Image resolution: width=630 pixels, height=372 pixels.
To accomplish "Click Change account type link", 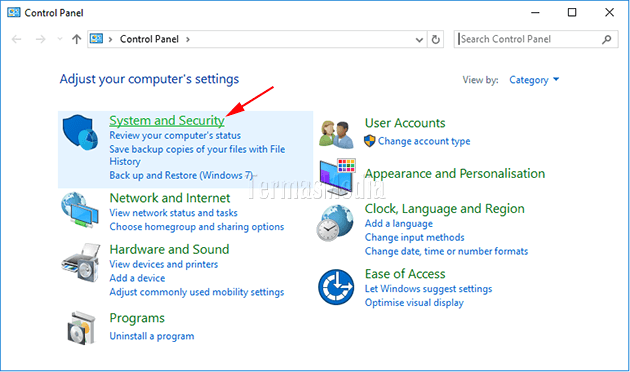I will tap(424, 141).
